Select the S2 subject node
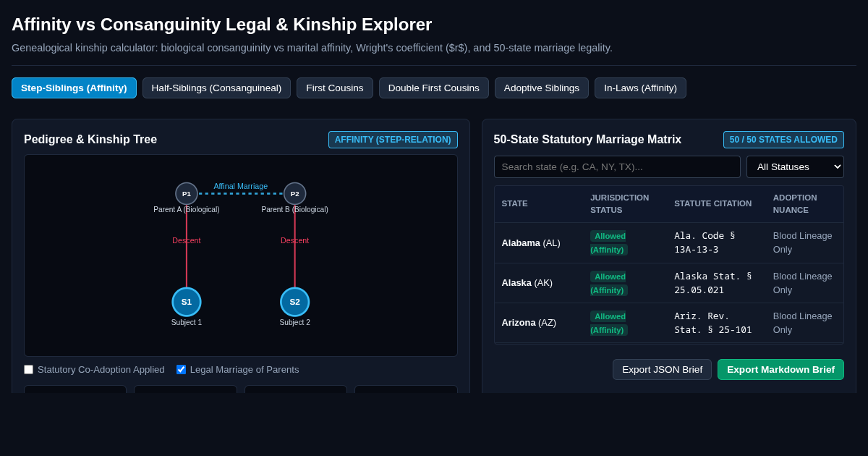Viewport: 868px width, 456px height. tap(295, 302)
